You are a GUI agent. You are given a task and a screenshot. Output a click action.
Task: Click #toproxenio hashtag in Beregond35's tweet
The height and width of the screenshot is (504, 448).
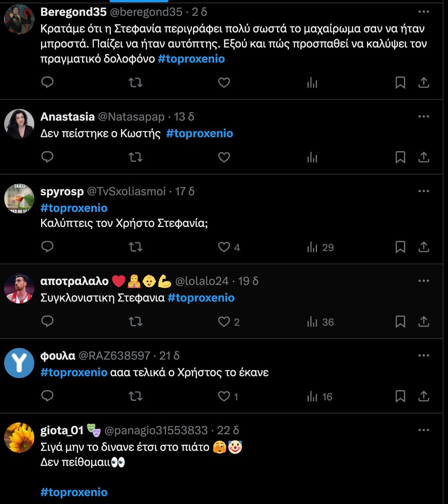(191, 59)
